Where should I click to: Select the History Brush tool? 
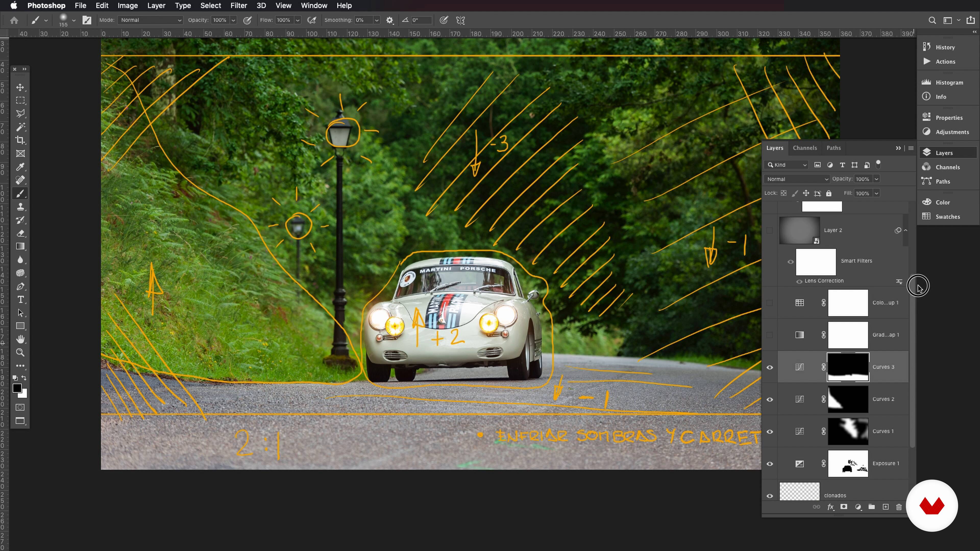point(20,220)
